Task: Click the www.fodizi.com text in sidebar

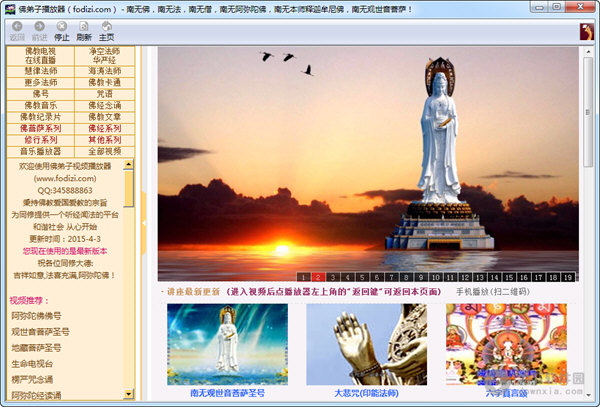Action: (65, 178)
